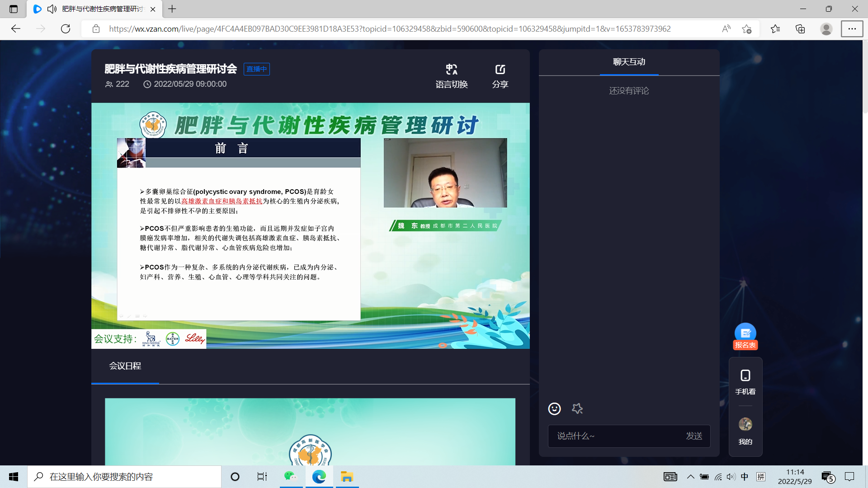Screen dimensions: 868x488
Task: Click the IME 拼 mode indicator
Action: coord(761,477)
